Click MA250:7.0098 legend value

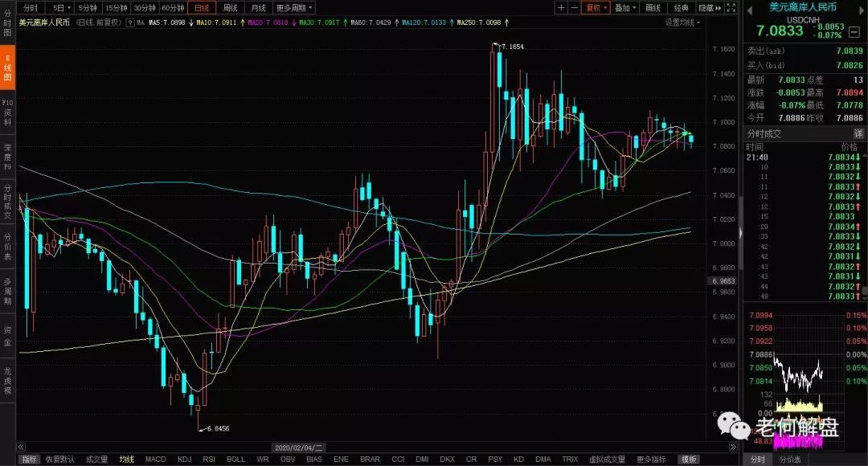pos(479,22)
